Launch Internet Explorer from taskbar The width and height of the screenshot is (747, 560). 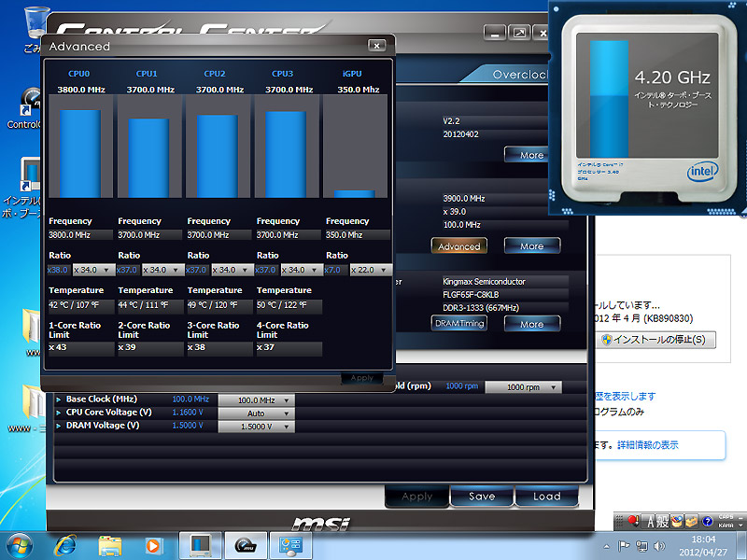click(65, 546)
